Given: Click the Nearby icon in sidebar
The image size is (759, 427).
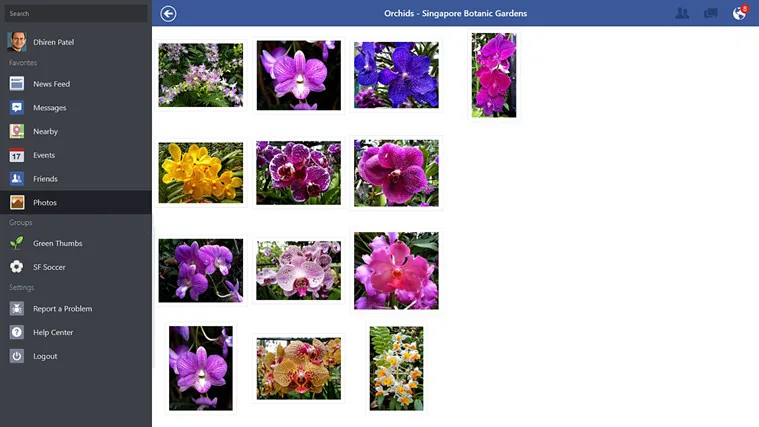Looking at the screenshot, I should [17, 131].
